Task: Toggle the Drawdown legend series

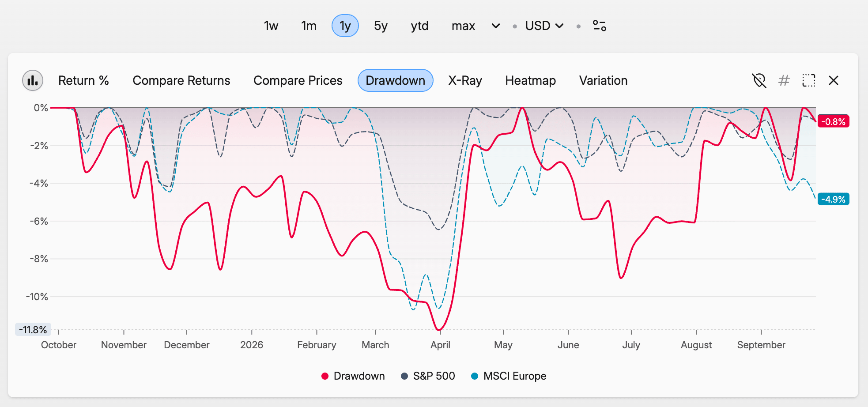Action: tap(353, 376)
